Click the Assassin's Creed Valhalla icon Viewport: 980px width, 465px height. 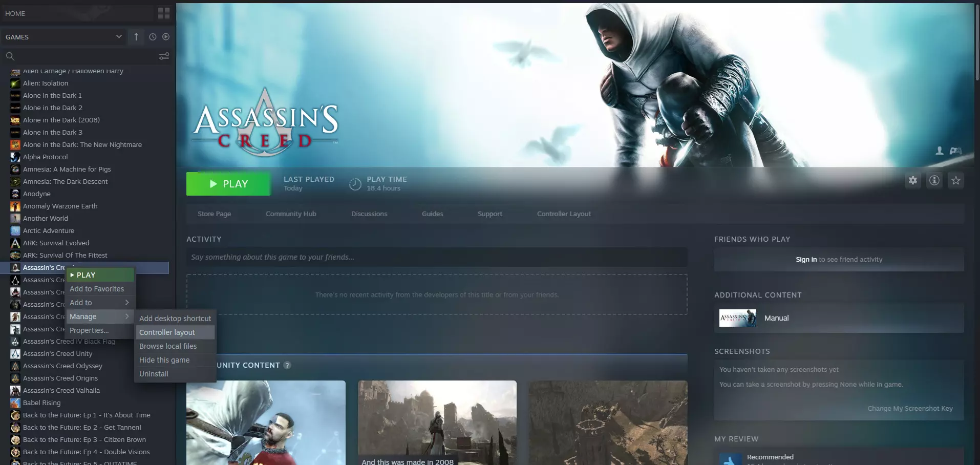15,391
